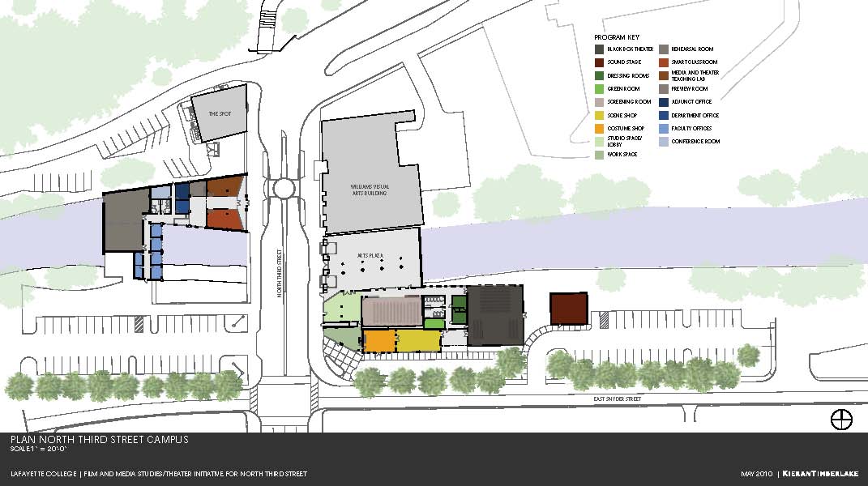The image size is (868, 486).
Task: Choose the Smart Classroom key swatch
Action: pos(663,62)
